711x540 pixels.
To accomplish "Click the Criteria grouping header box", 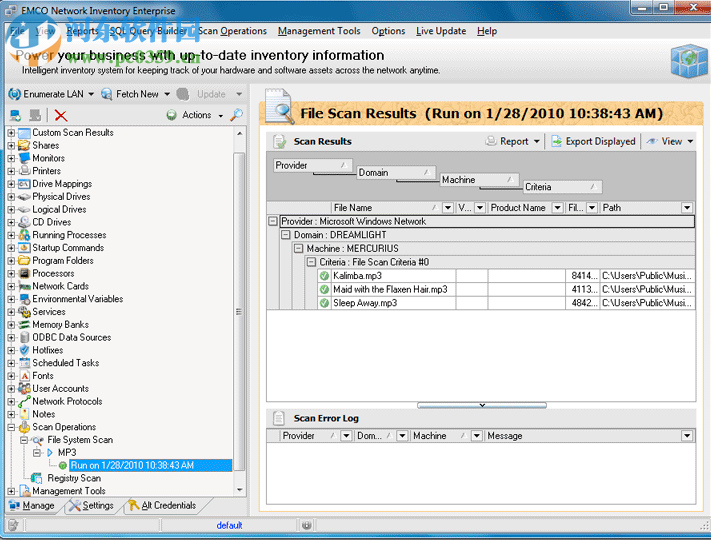I will coord(563,187).
